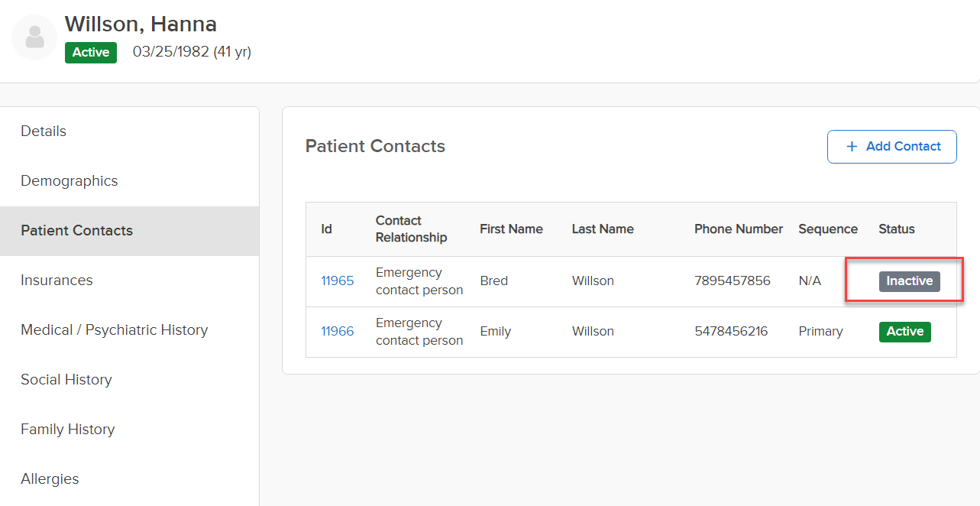Select Patient Contacts in the sidebar
Image resolution: width=980 pixels, height=506 pixels.
pos(129,231)
